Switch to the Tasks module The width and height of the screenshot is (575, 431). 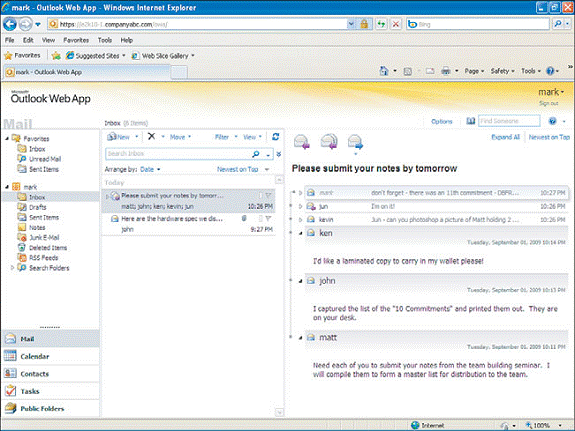click(x=51, y=391)
